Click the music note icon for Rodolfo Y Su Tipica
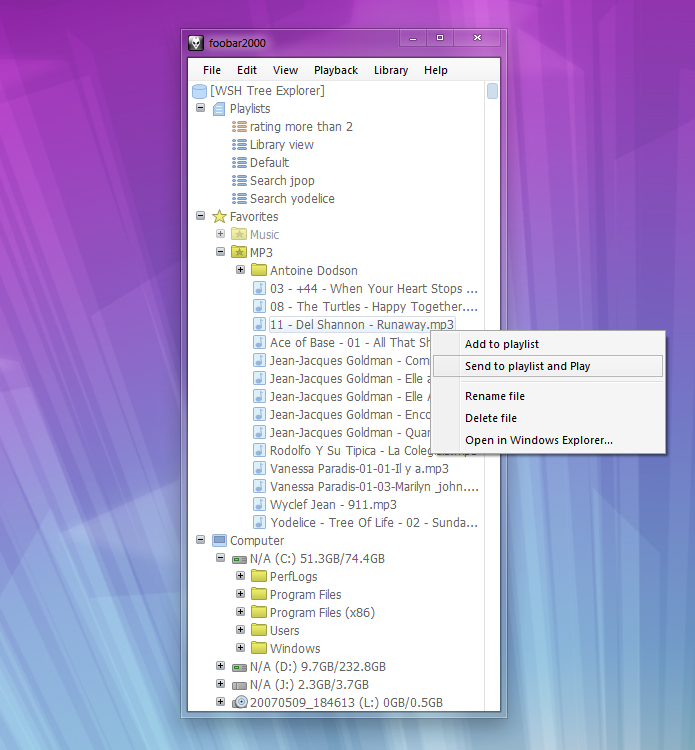Screen dimensions: 695x750 [x=259, y=451]
